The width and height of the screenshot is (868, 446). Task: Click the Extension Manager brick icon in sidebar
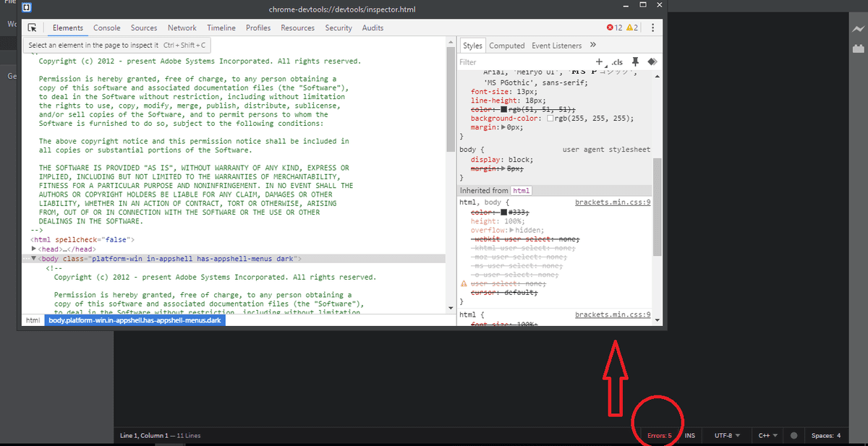[x=858, y=49]
